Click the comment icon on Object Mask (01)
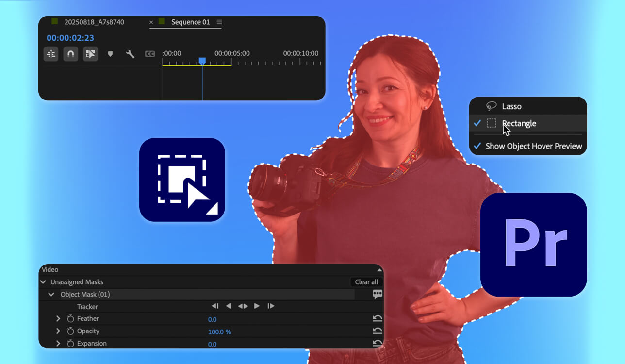 point(378,294)
